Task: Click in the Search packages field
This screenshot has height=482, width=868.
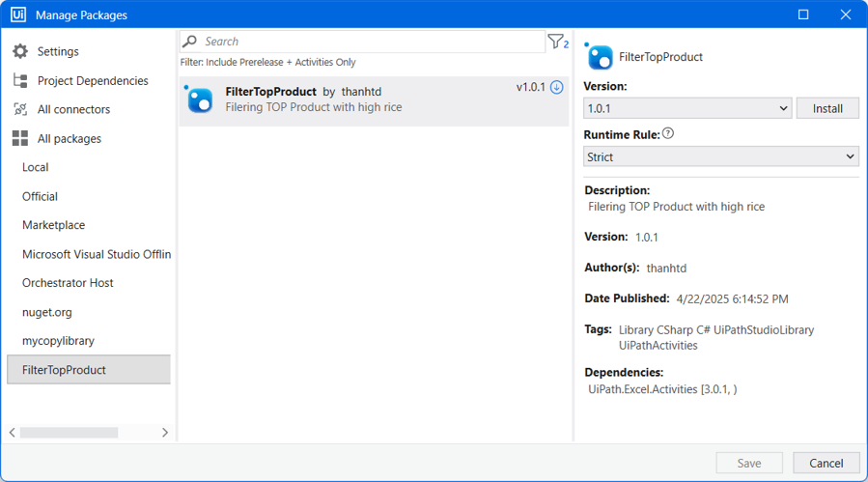Action: click(362, 42)
